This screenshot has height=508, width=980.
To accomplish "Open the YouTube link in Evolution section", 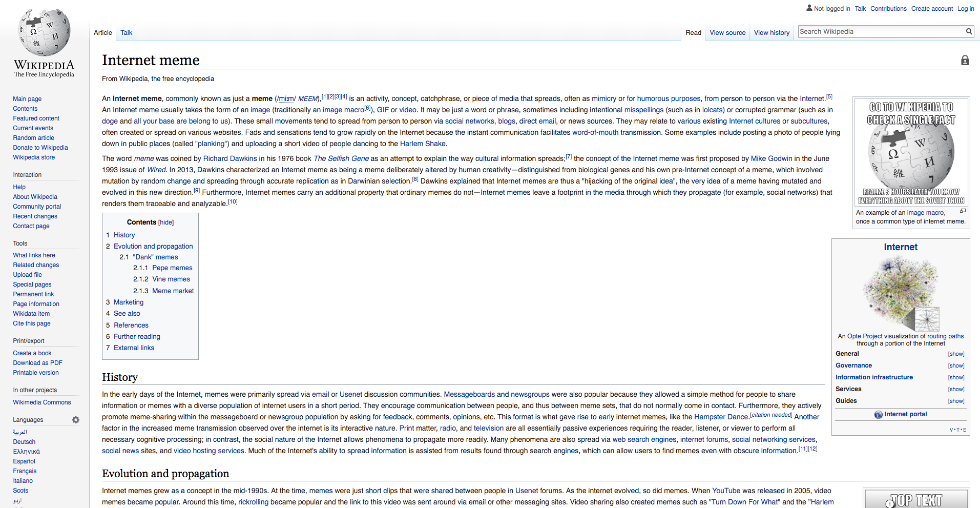I will (x=726, y=491).
